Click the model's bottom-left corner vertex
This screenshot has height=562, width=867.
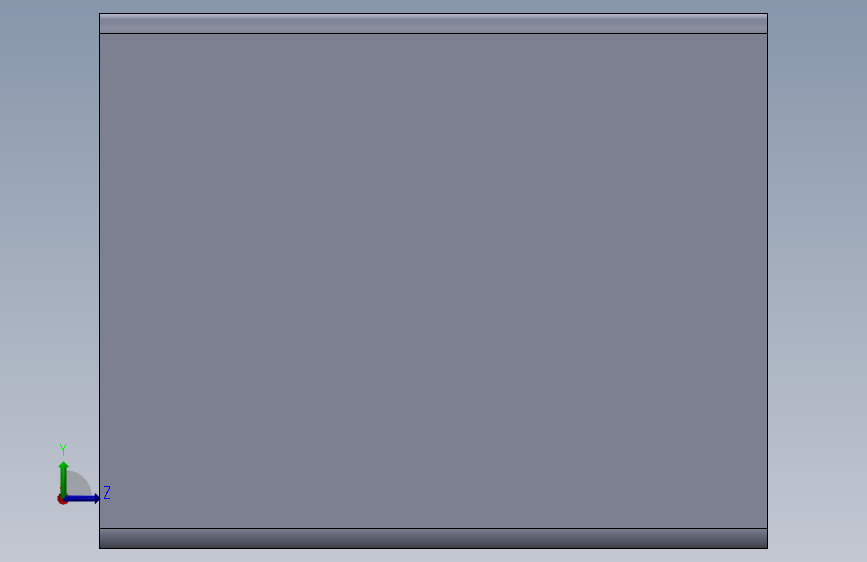click(100, 548)
